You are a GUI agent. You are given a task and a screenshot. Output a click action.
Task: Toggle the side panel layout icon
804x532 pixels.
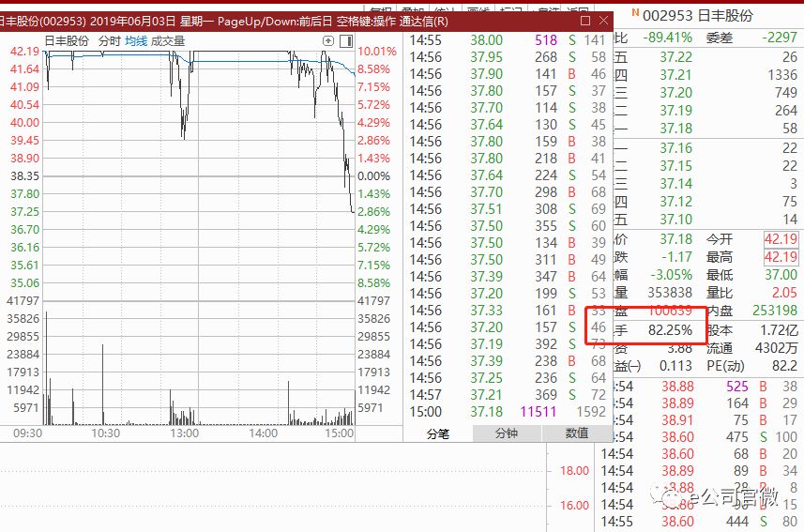tap(346, 41)
